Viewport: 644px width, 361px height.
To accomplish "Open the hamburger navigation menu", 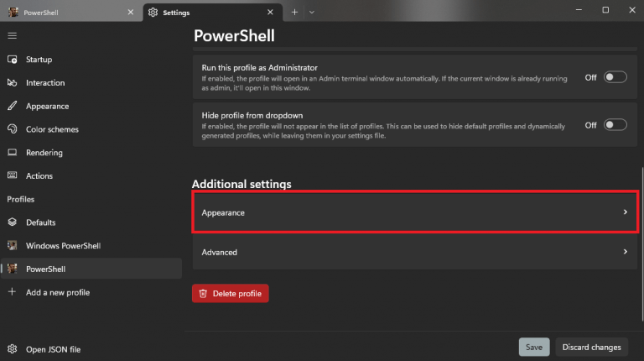I will (12, 36).
